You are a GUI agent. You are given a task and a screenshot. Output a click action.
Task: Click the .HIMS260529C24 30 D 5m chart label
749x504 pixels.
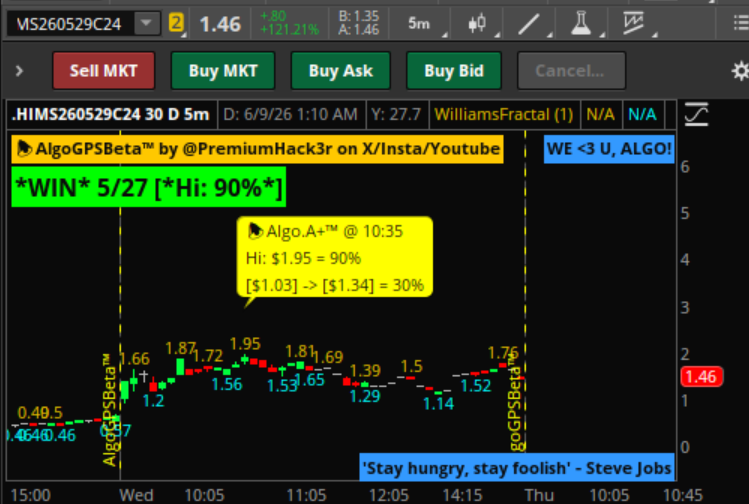[x=111, y=115]
